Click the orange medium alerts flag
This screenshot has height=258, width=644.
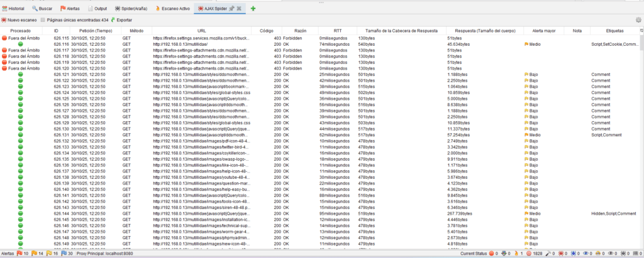pyautogui.click(x=34, y=253)
